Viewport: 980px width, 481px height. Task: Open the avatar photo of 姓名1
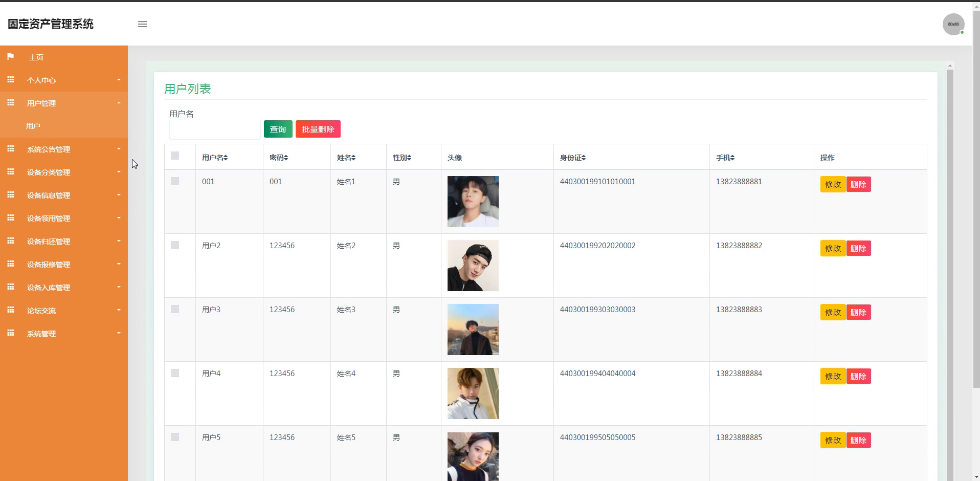[473, 202]
